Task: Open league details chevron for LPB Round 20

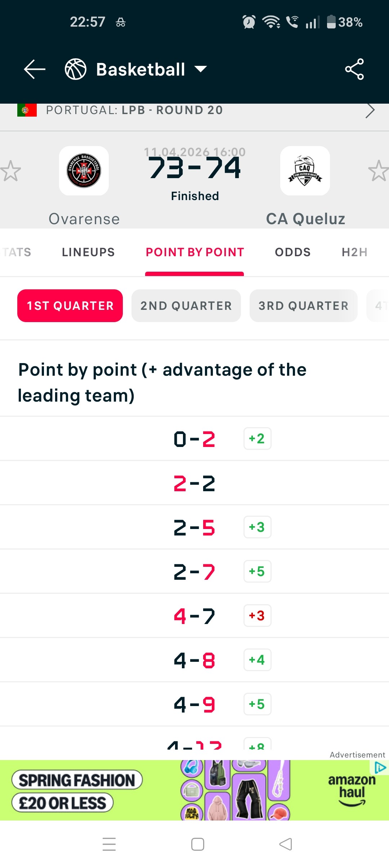Action: 370,110
